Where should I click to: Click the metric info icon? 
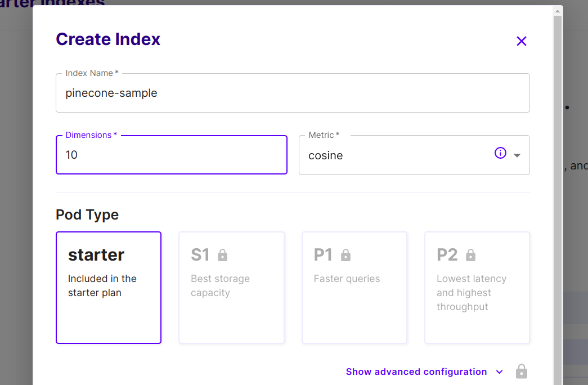click(500, 153)
